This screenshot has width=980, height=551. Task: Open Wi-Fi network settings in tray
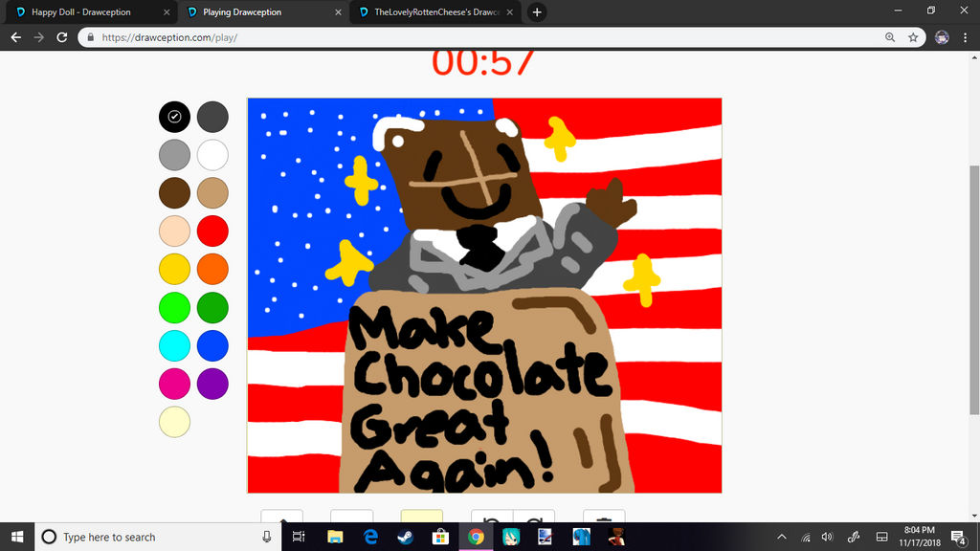pyautogui.click(x=806, y=538)
